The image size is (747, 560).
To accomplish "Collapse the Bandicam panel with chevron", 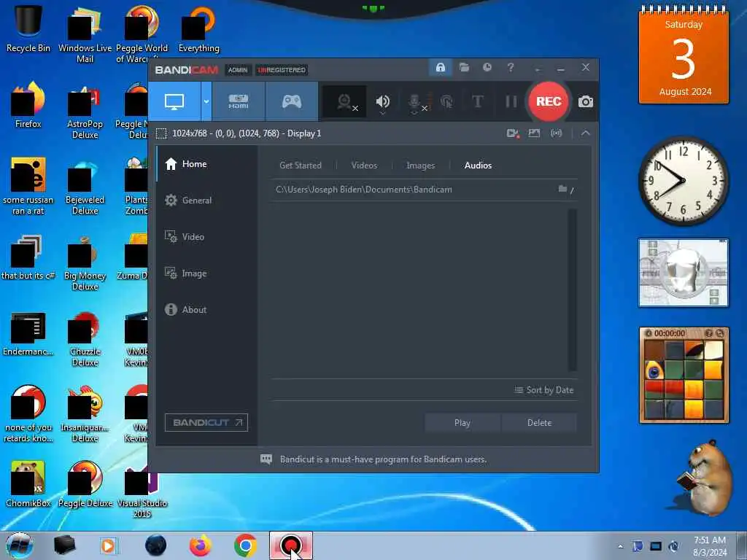I will click(586, 133).
